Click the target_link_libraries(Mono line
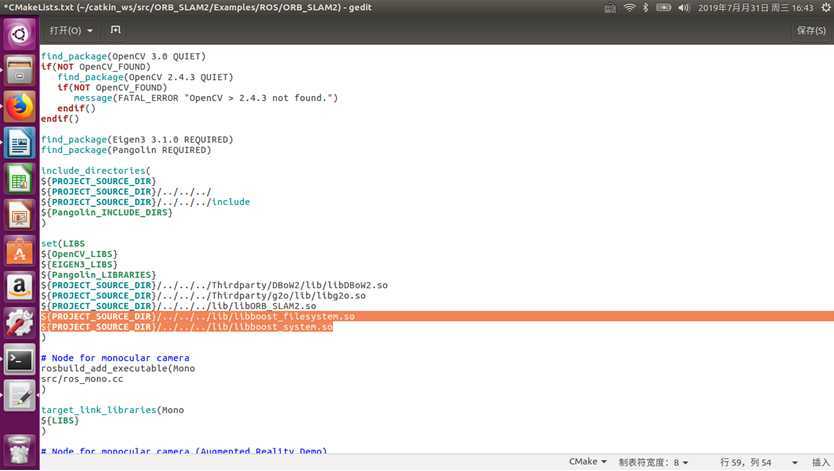Viewport: 834px width, 471px height. point(112,410)
